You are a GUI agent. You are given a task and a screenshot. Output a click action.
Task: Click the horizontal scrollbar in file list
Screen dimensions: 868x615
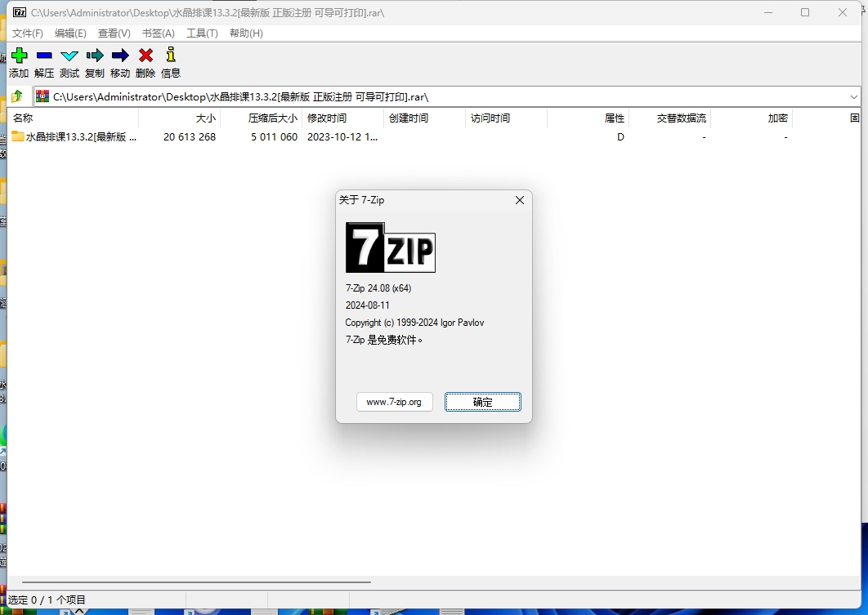196,582
